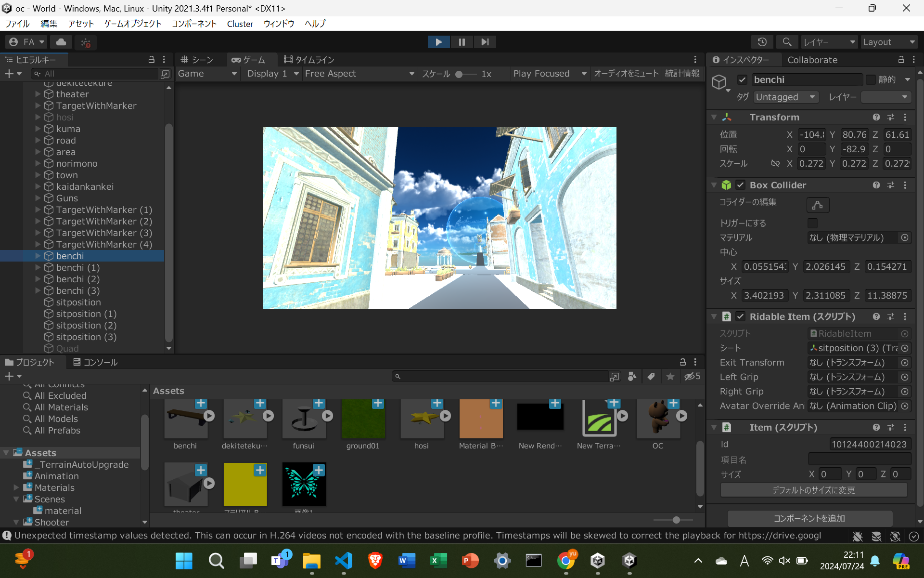
Task: Open the Box Collider help icon
Action: [x=876, y=185]
